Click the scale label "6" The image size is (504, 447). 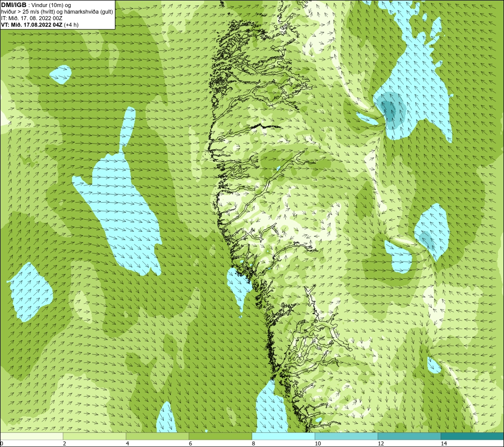[x=191, y=444]
